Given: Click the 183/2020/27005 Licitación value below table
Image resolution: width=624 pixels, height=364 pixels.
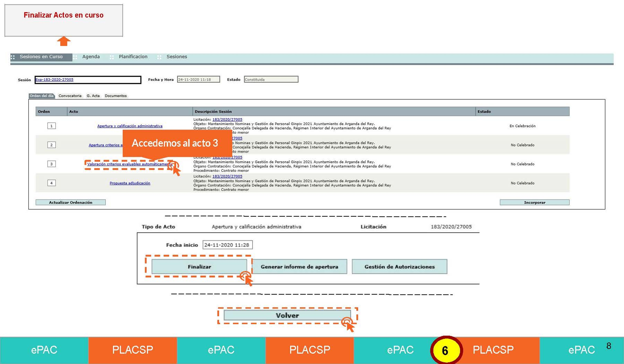Looking at the screenshot, I should (451, 226).
